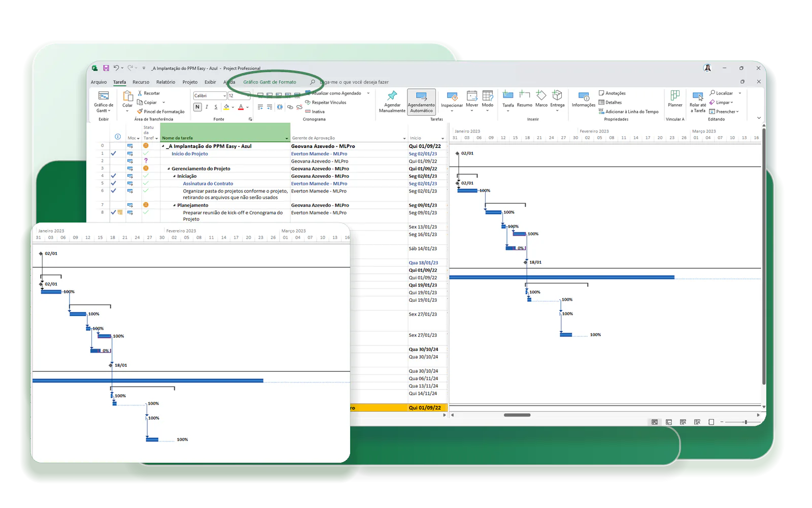Toggle Respeitar Vínculos

(x=325, y=103)
